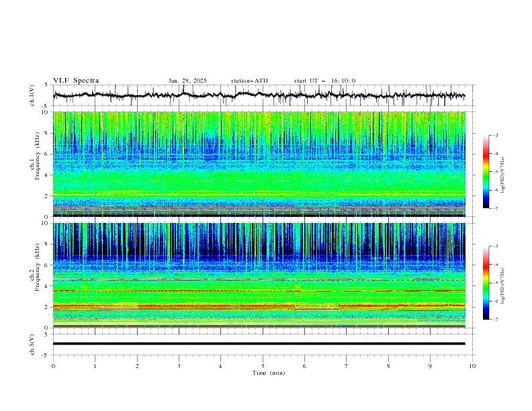
Task: Click the log(PSD) label beside ch.2 colorbar
Action: (502, 286)
